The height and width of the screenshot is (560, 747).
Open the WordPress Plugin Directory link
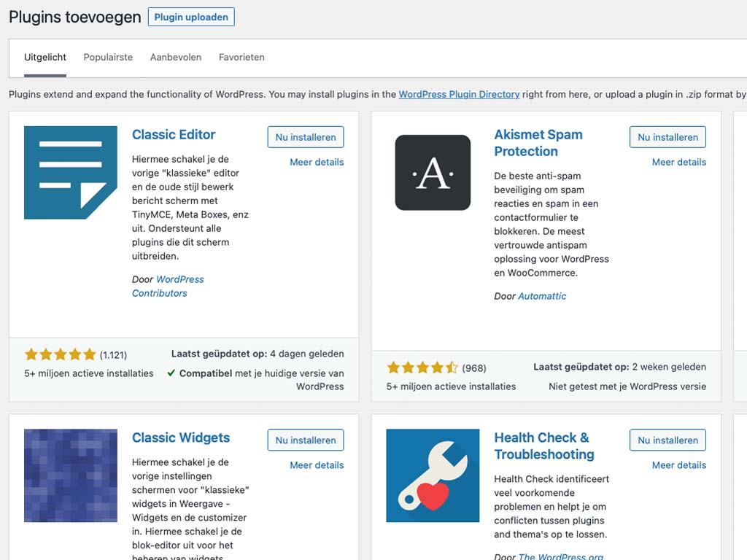pyautogui.click(x=459, y=94)
